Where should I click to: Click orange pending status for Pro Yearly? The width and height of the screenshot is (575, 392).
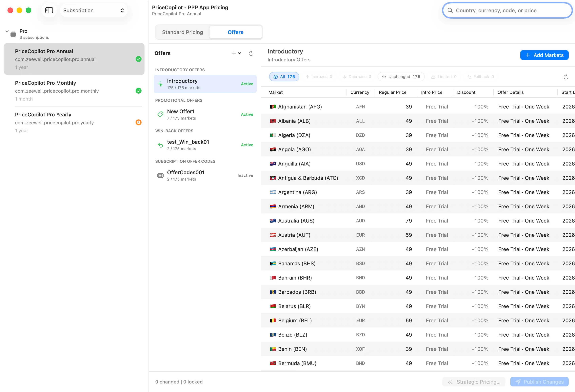139,122
